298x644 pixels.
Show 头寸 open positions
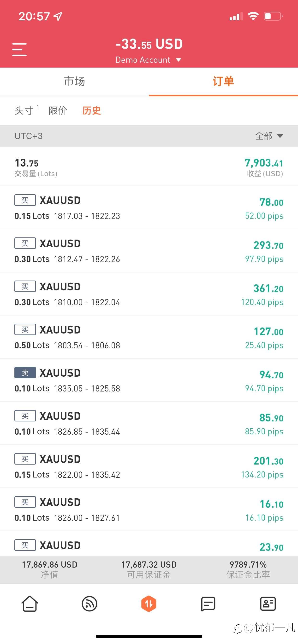click(x=24, y=110)
